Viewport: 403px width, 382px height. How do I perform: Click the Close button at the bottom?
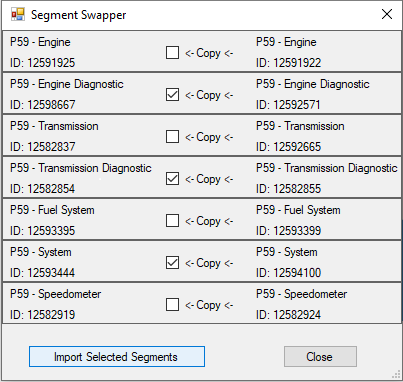pyautogui.click(x=320, y=357)
